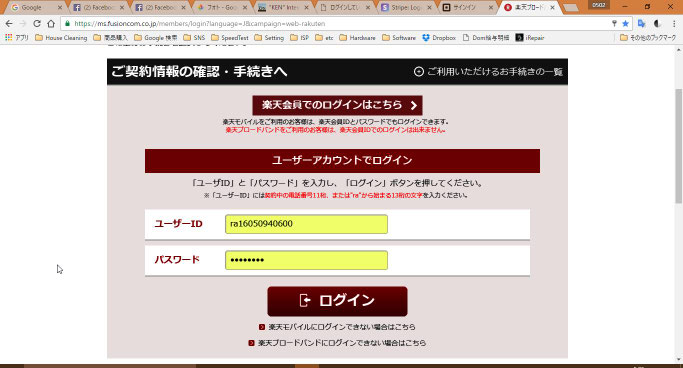Click 楽天会員でのログインはこちら button
Viewport: 683px width, 368px height.
click(x=338, y=105)
